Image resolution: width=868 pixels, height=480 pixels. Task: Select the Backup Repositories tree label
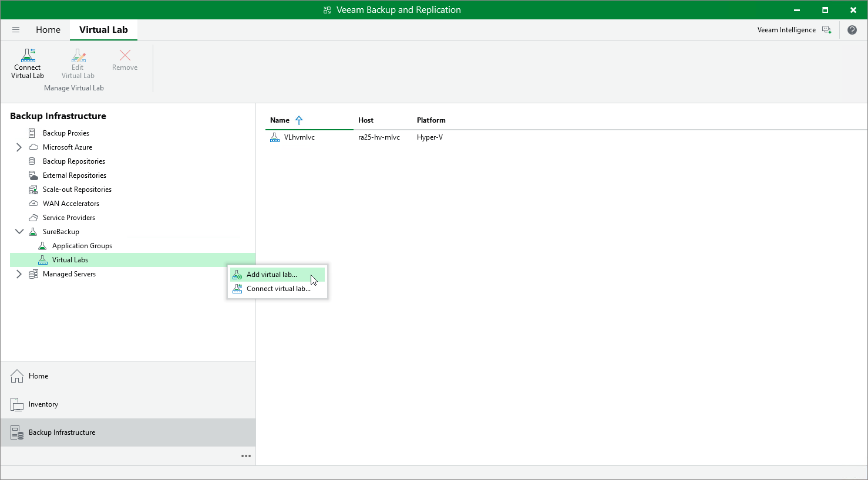tap(74, 161)
